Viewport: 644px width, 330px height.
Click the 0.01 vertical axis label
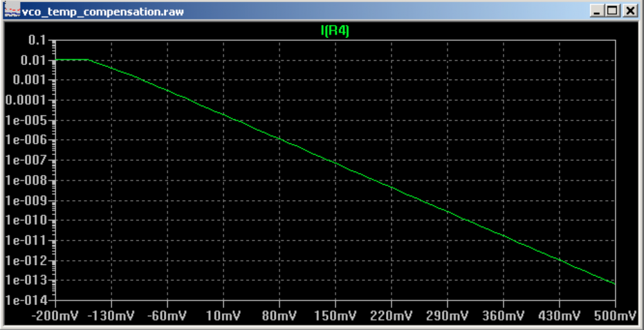tap(34, 60)
